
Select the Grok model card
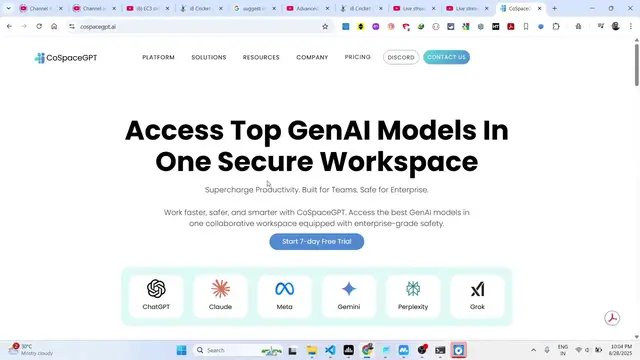477,296
